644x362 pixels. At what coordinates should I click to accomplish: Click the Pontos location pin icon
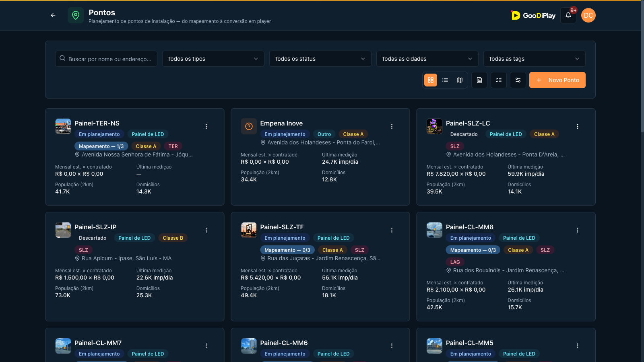(76, 15)
